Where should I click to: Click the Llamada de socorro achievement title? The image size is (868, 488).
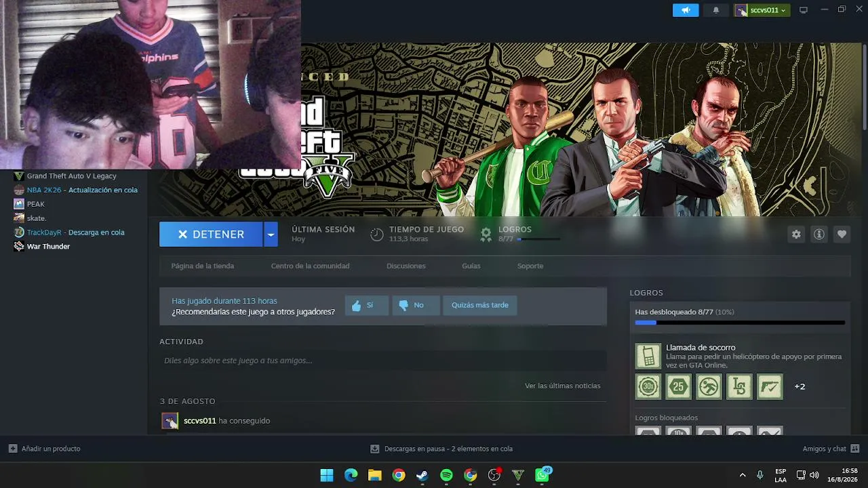[x=701, y=348]
